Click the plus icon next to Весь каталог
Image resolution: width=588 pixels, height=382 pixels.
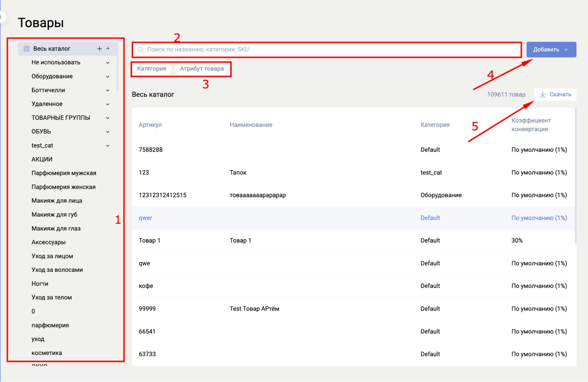pos(99,49)
